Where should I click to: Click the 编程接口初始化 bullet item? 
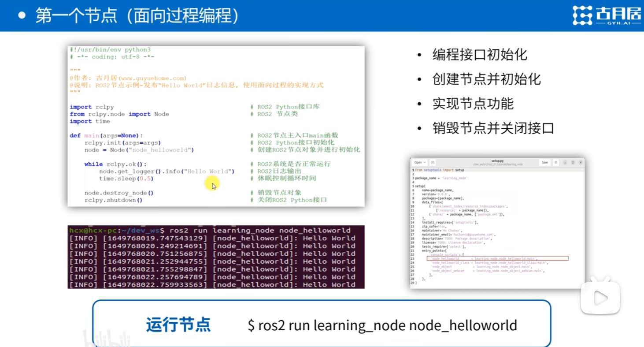[480, 55]
